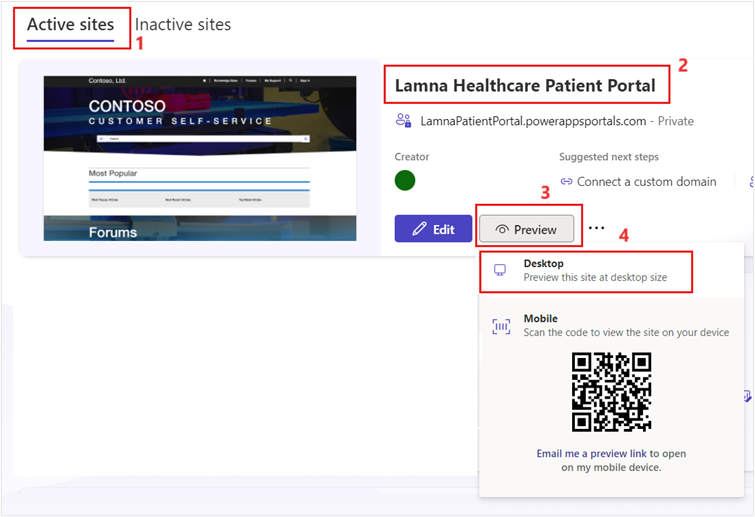Click the Lamna Healthcare Patient Portal title

coord(525,86)
